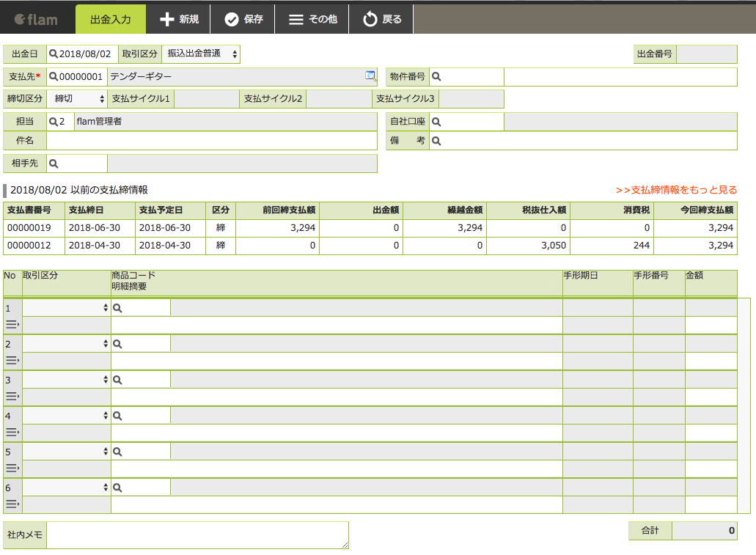Search 担当 with magnifier icon
The width and height of the screenshot is (756, 555).
tap(54, 122)
